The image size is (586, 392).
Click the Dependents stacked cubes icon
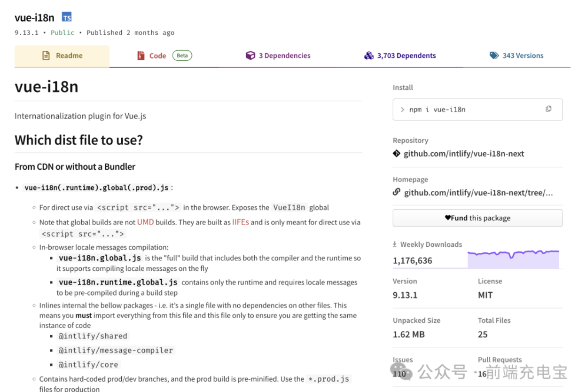click(369, 55)
